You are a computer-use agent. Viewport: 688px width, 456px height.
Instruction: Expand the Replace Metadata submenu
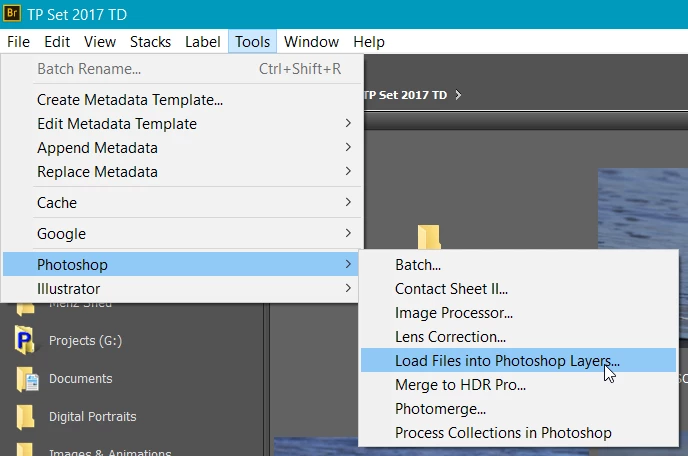(183, 172)
